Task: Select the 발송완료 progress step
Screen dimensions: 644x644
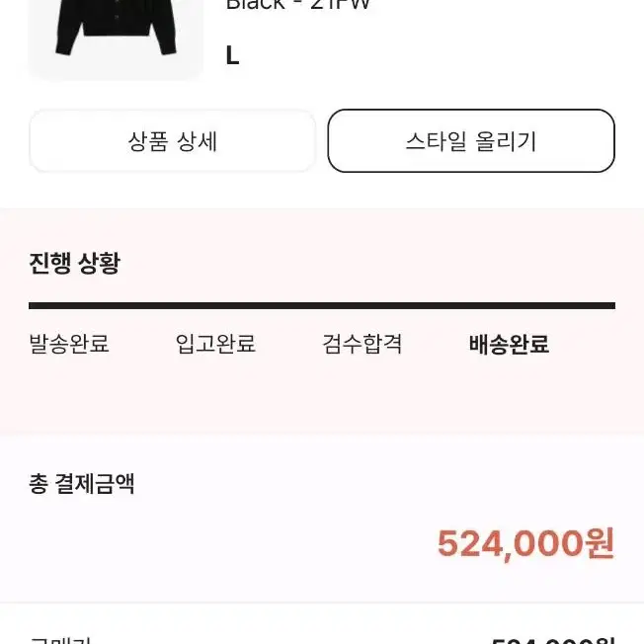Action: tap(69, 344)
